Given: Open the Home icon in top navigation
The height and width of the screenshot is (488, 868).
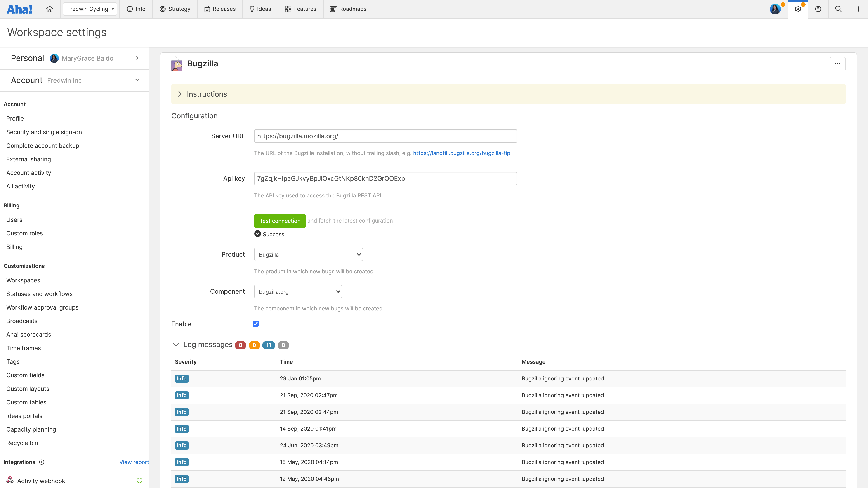Looking at the screenshot, I should tap(50, 9).
